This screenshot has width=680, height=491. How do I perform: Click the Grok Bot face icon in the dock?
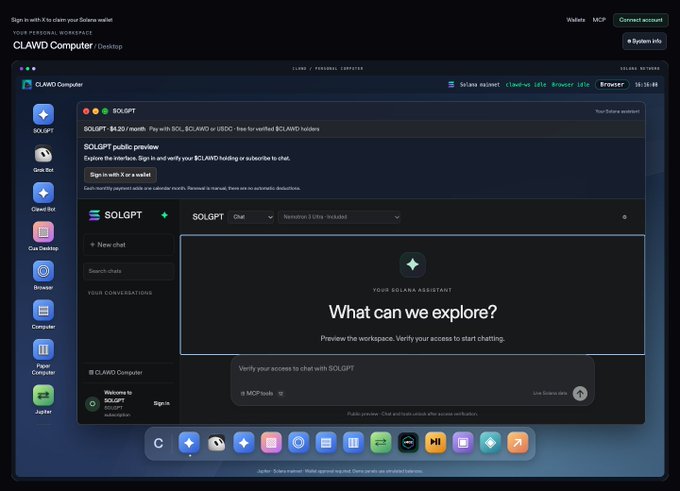tap(216, 442)
